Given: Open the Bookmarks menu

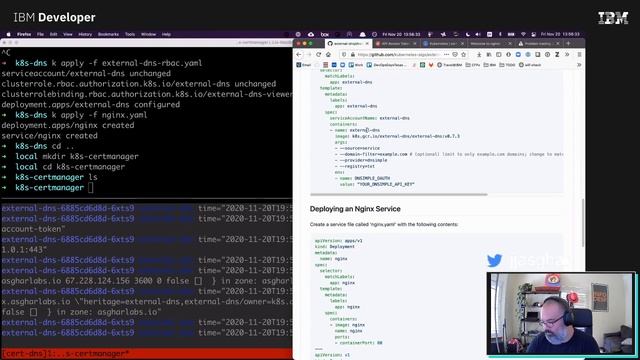Looking at the screenshot, I should click(108, 34).
